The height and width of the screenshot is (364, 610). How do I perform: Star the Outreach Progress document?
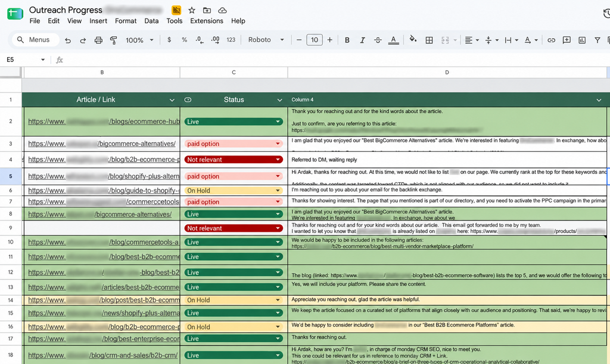coord(192,10)
